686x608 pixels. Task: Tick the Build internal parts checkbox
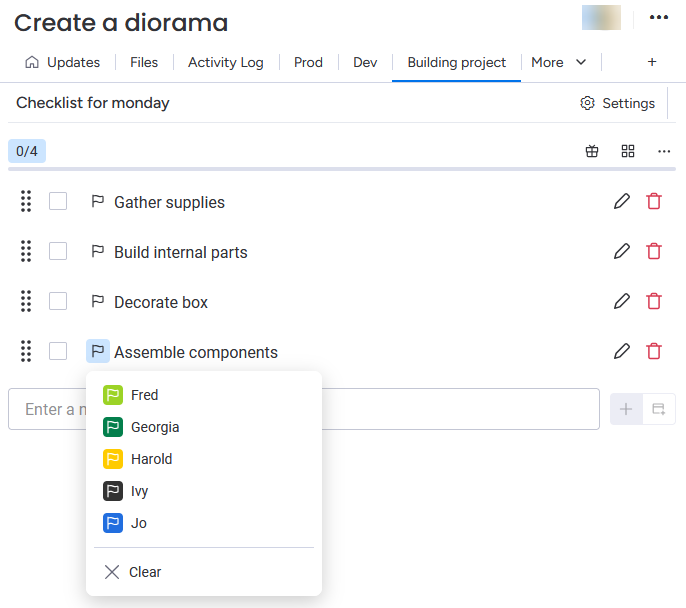(x=58, y=252)
